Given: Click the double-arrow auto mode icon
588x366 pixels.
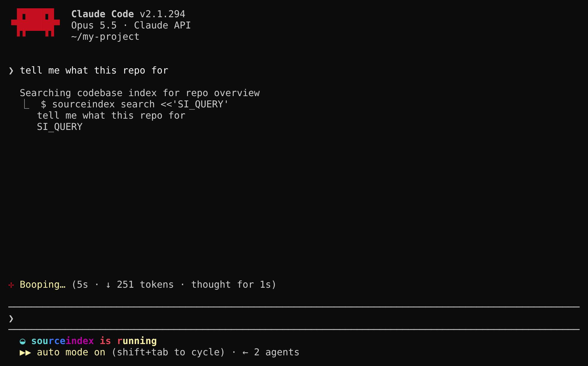Looking at the screenshot, I should (26, 353).
